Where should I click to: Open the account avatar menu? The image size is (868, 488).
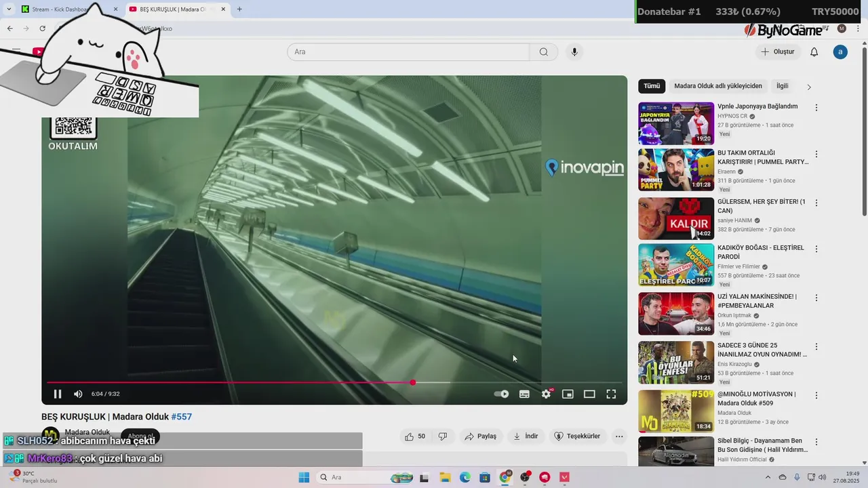pos(840,52)
